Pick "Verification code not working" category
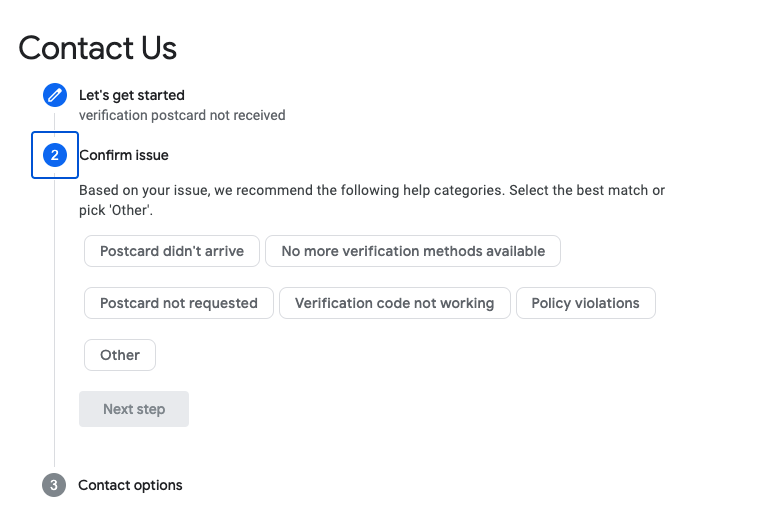The height and width of the screenshot is (526, 758). (394, 303)
